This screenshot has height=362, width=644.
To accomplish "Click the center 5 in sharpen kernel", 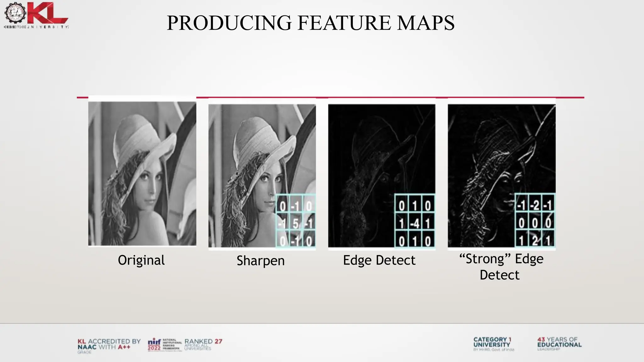I will click(296, 224).
